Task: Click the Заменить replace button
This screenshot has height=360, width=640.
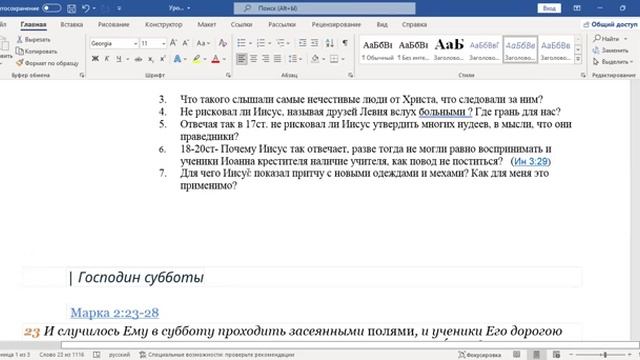Action: [611, 50]
